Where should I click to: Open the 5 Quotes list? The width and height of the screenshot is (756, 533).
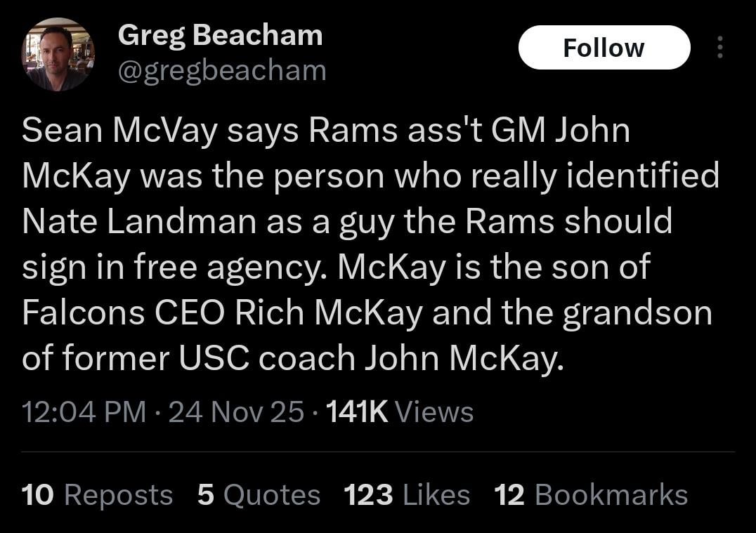pos(259,495)
